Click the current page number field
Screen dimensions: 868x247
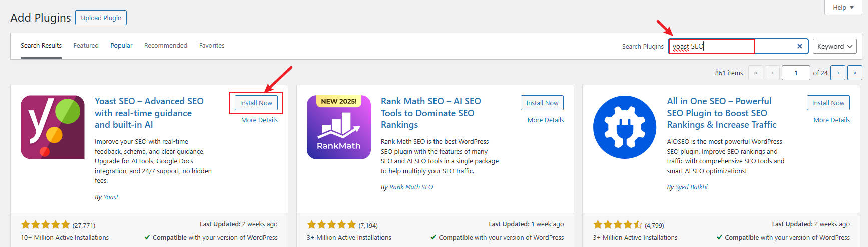pos(796,73)
